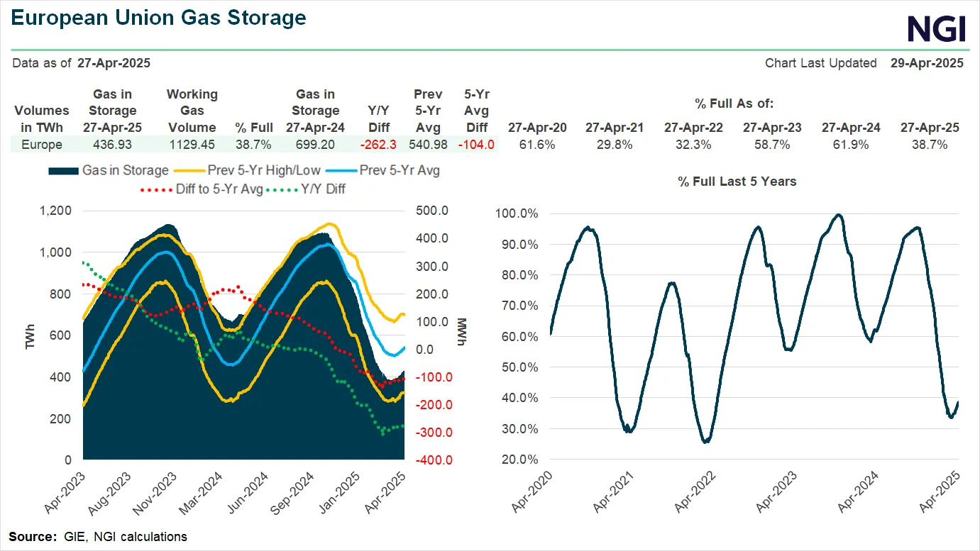Click the NGI logo
980x551 pixels.
click(938, 28)
